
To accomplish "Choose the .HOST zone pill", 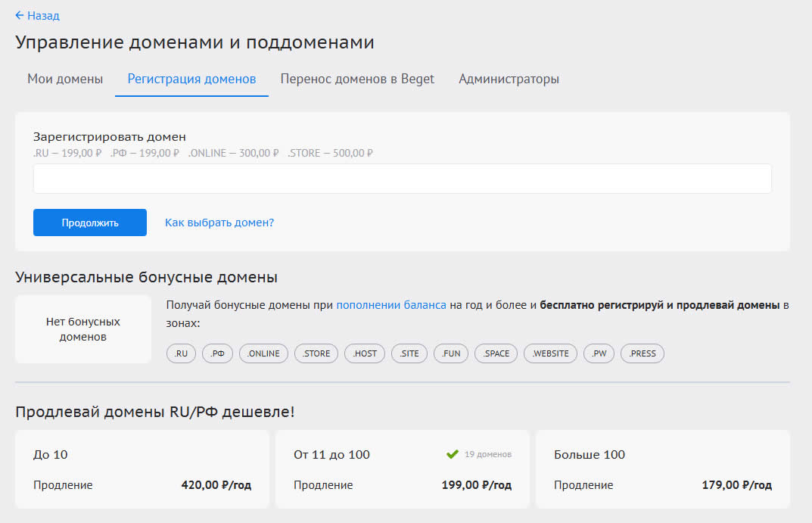I will pos(365,353).
